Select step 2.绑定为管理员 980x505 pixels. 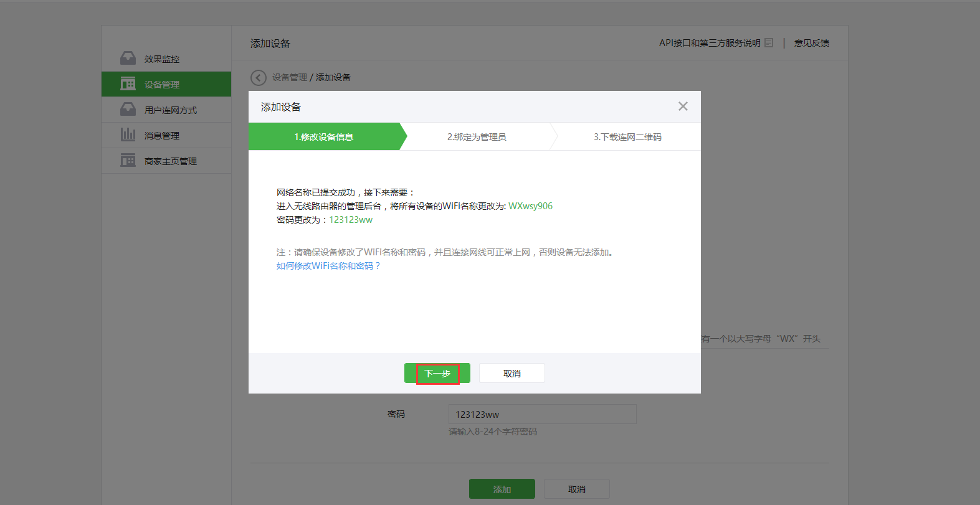click(477, 136)
